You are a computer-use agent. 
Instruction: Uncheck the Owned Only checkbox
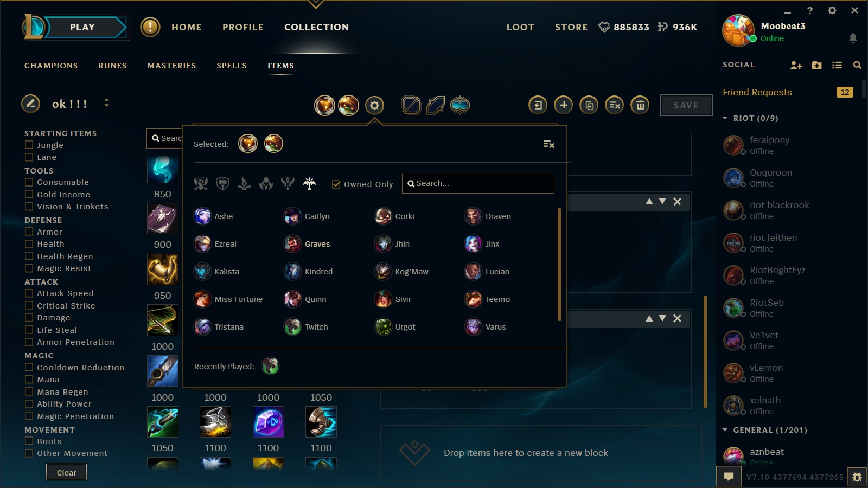(x=336, y=184)
